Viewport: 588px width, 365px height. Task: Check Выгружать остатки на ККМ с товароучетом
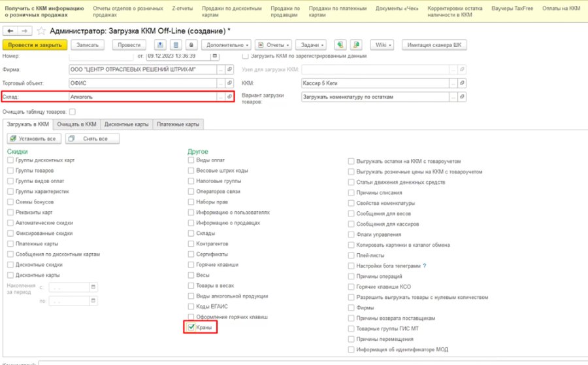click(351, 161)
